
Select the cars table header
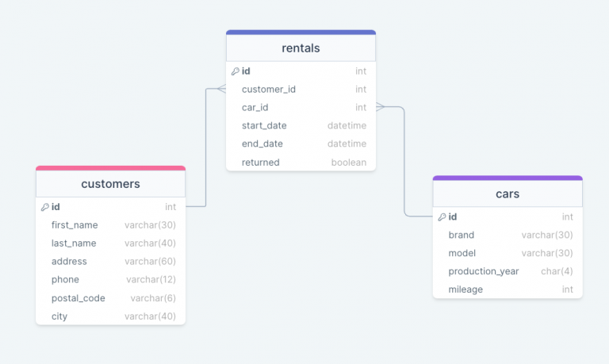click(x=507, y=193)
